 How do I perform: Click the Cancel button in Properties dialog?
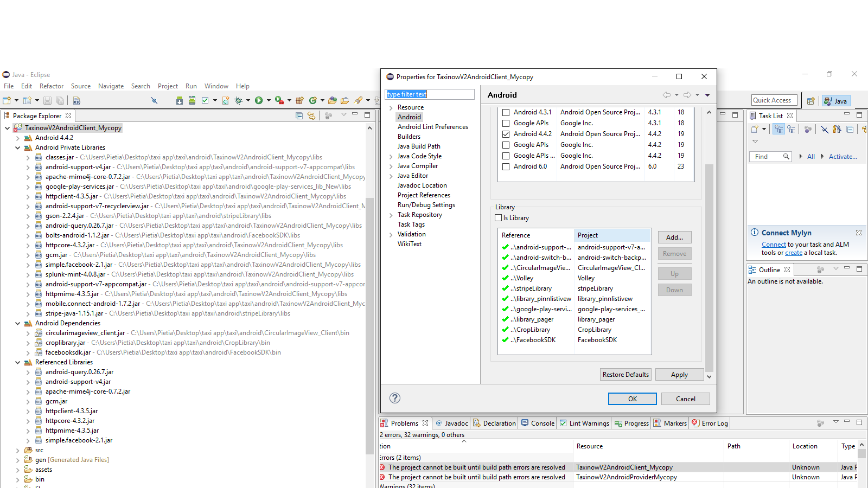pos(686,399)
